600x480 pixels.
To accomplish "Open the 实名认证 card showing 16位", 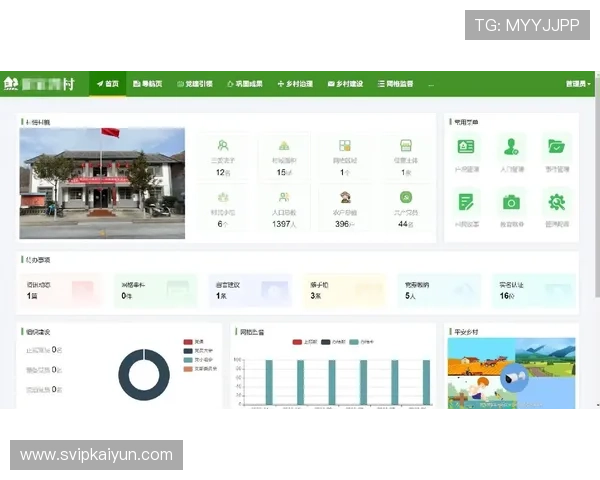I will click(534, 291).
